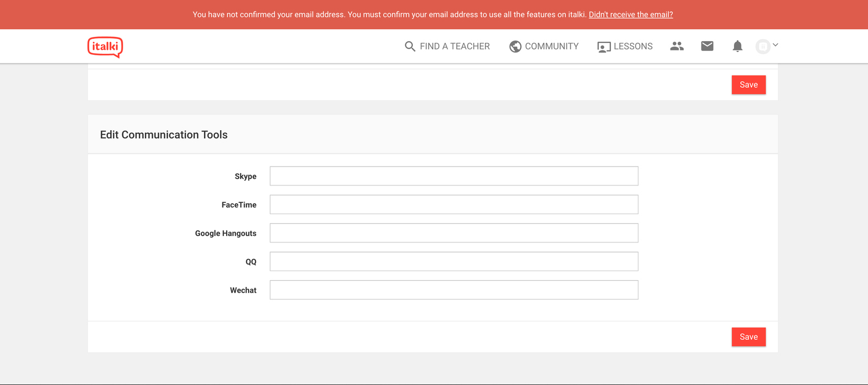Focus the Skype input field
868x385 pixels.
pos(454,176)
